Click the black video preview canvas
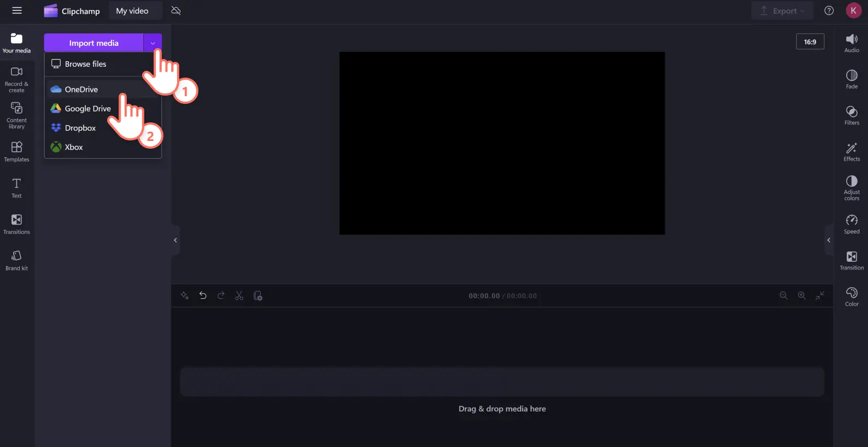The image size is (868, 447). 502,143
